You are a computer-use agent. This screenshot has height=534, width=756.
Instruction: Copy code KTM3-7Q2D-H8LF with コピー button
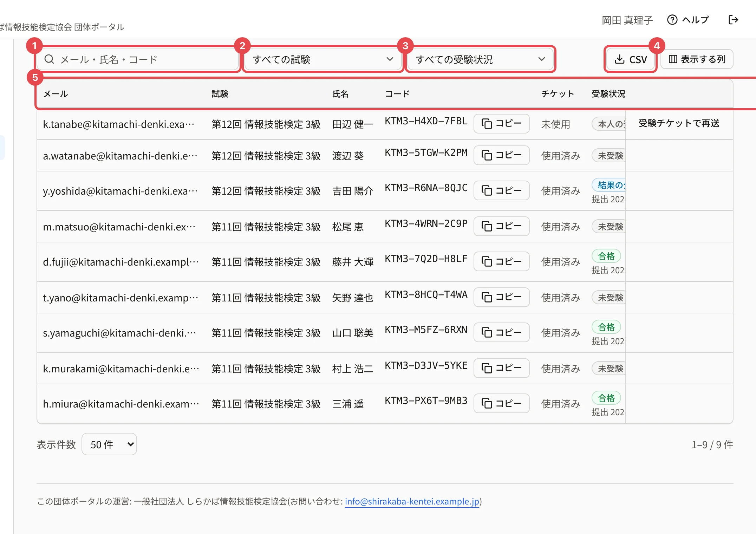(501, 261)
